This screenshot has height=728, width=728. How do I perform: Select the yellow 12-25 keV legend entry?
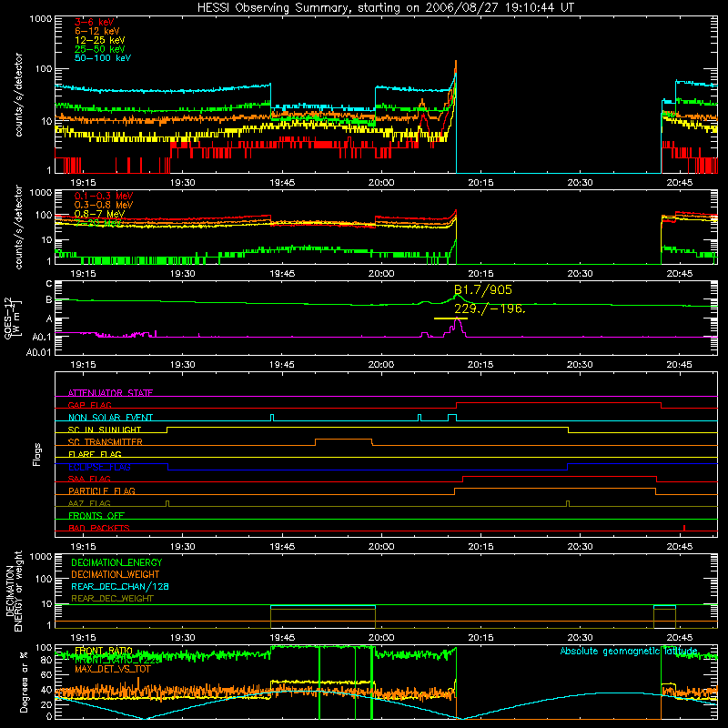[x=99, y=40]
